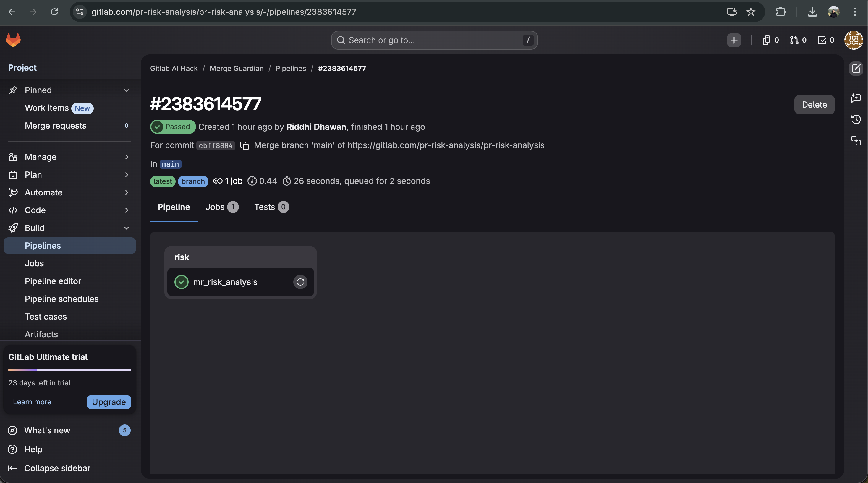Click the mr_risk_analysis passed status icon

click(181, 282)
